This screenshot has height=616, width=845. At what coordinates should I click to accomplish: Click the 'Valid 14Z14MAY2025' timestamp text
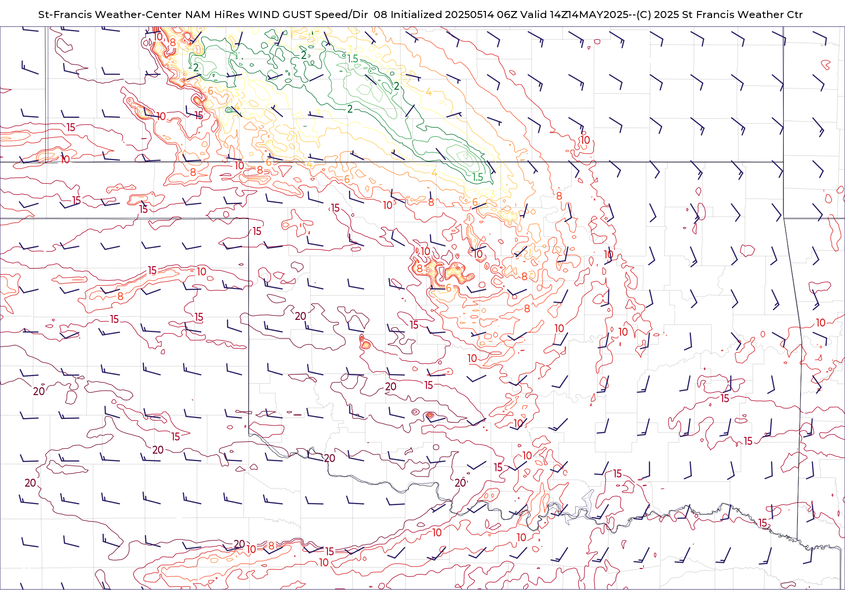tap(574, 15)
